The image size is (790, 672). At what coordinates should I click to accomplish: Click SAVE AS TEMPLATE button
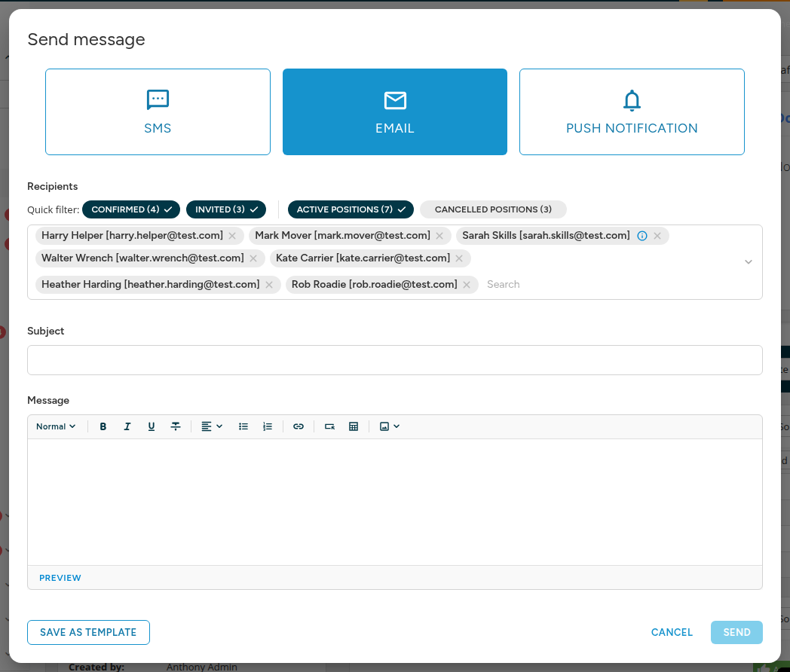(x=88, y=632)
